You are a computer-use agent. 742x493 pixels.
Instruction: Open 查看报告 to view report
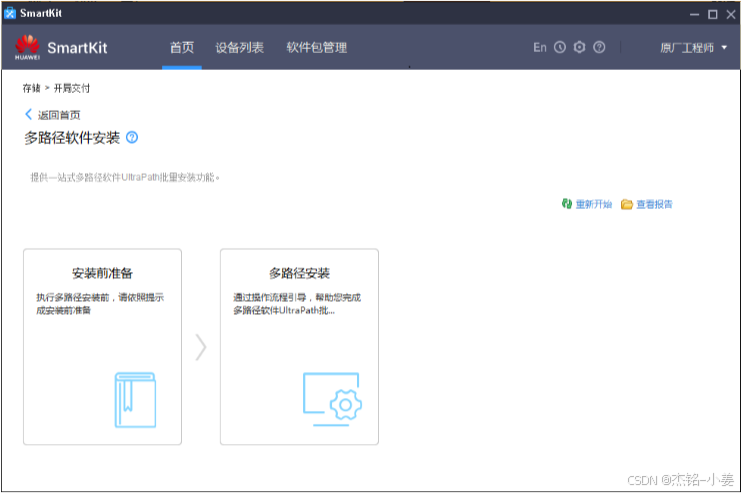(x=654, y=204)
